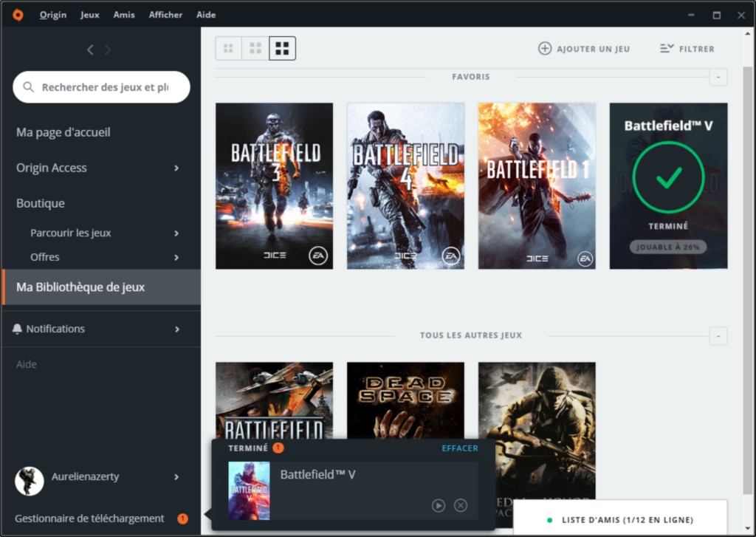Open the Aide menu in menu bar

pos(206,15)
